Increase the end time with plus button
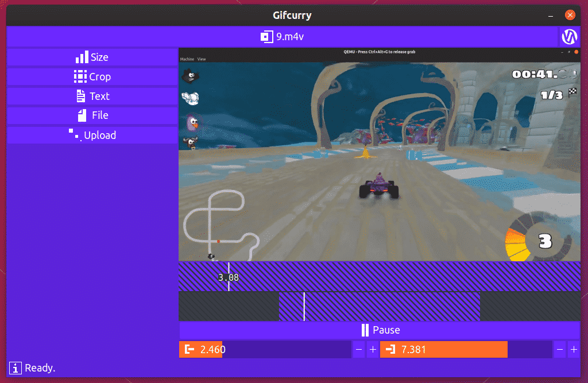The height and width of the screenshot is (383, 588). coord(574,350)
